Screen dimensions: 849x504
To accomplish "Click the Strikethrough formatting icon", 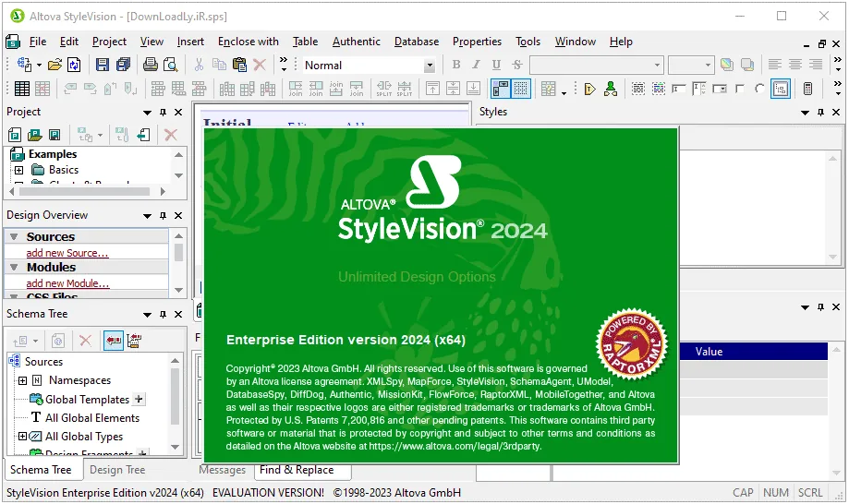I will pos(517,65).
